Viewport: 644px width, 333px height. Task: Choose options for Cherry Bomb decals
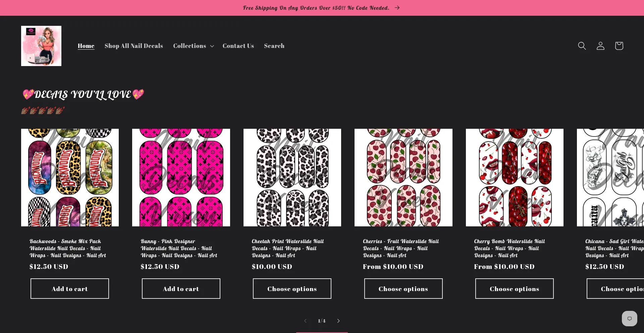(515, 289)
